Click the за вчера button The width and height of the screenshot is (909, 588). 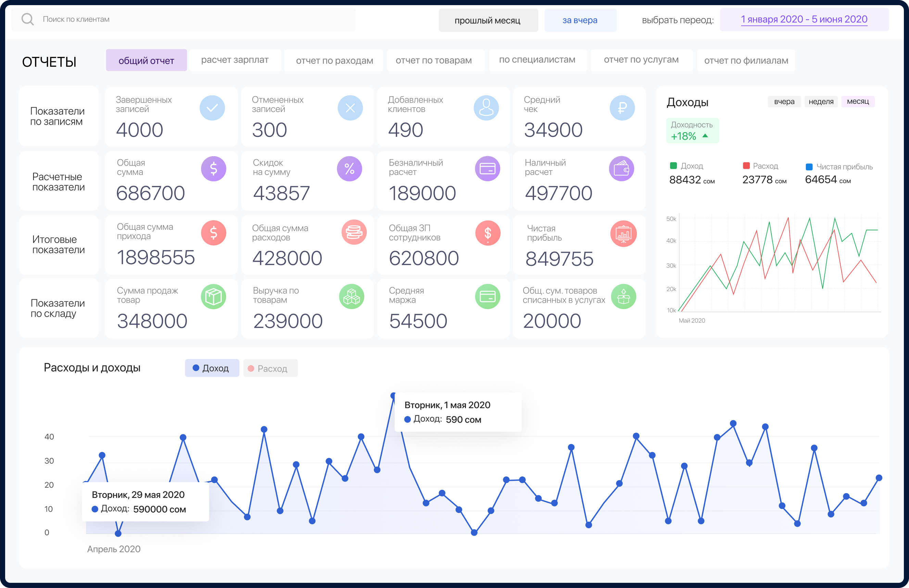point(580,20)
